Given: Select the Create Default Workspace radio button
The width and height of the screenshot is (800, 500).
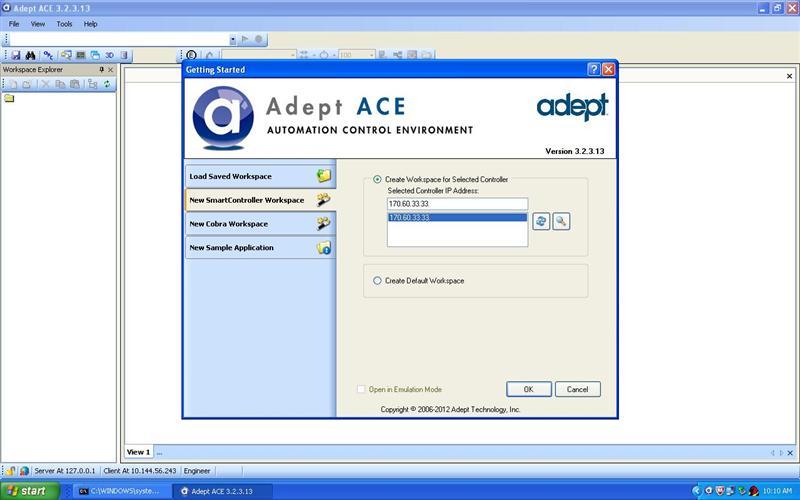Looking at the screenshot, I should coord(377,281).
